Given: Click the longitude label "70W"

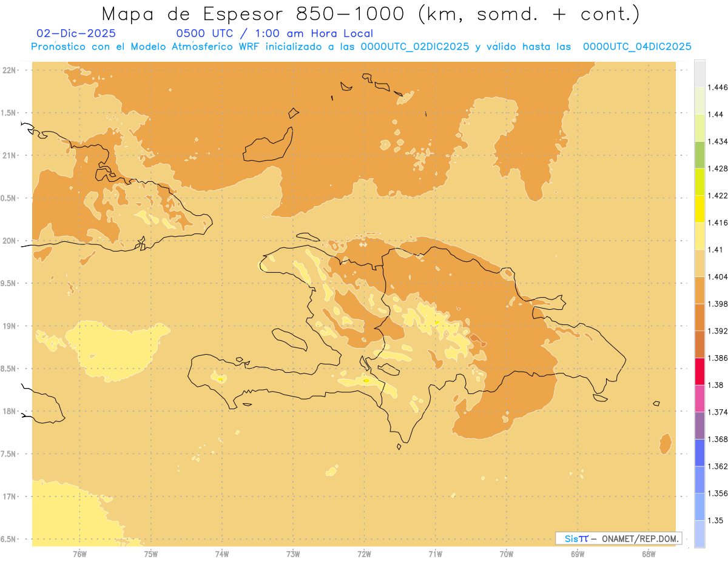Looking at the screenshot, I should pos(507,554).
